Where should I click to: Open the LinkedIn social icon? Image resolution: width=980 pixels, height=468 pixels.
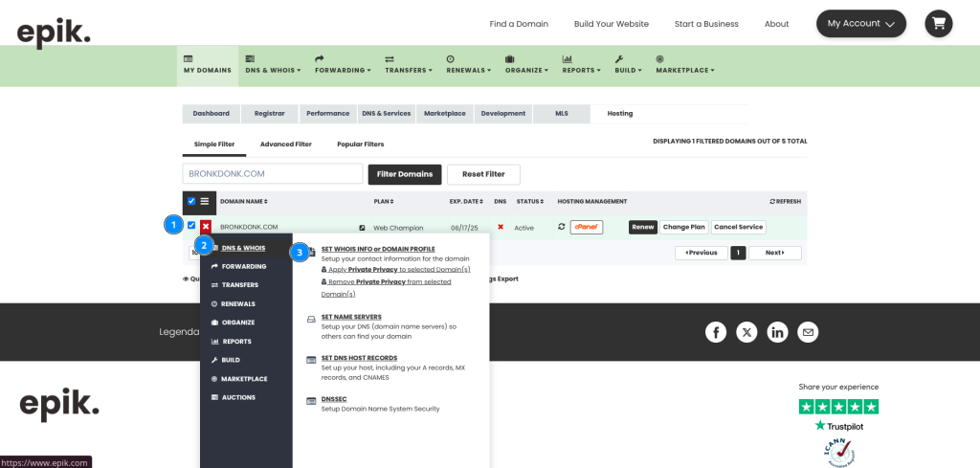(777, 332)
